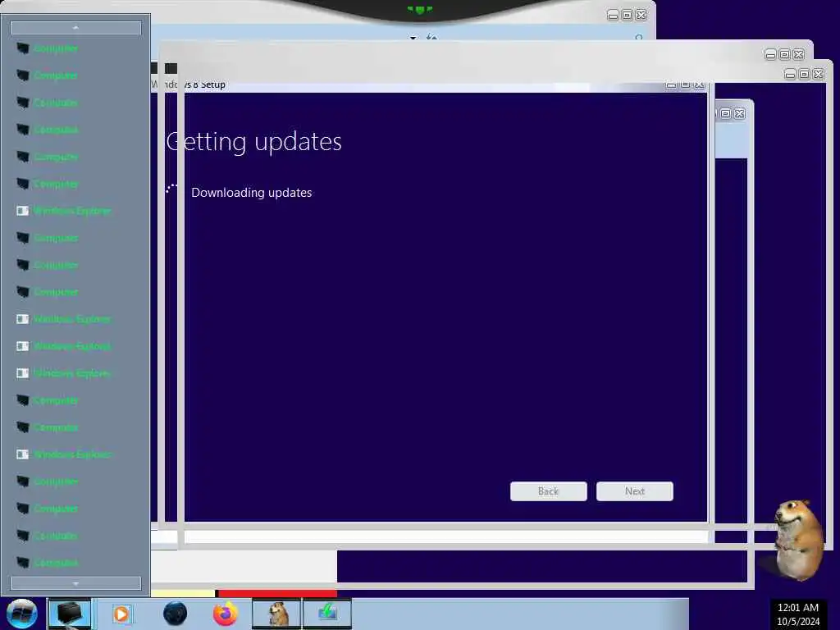Switch to the Windows Setup taskbar button

click(327, 614)
